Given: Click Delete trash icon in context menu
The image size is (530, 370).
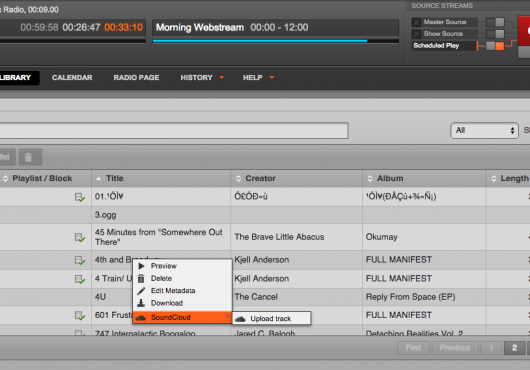Looking at the screenshot, I should [x=141, y=278].
